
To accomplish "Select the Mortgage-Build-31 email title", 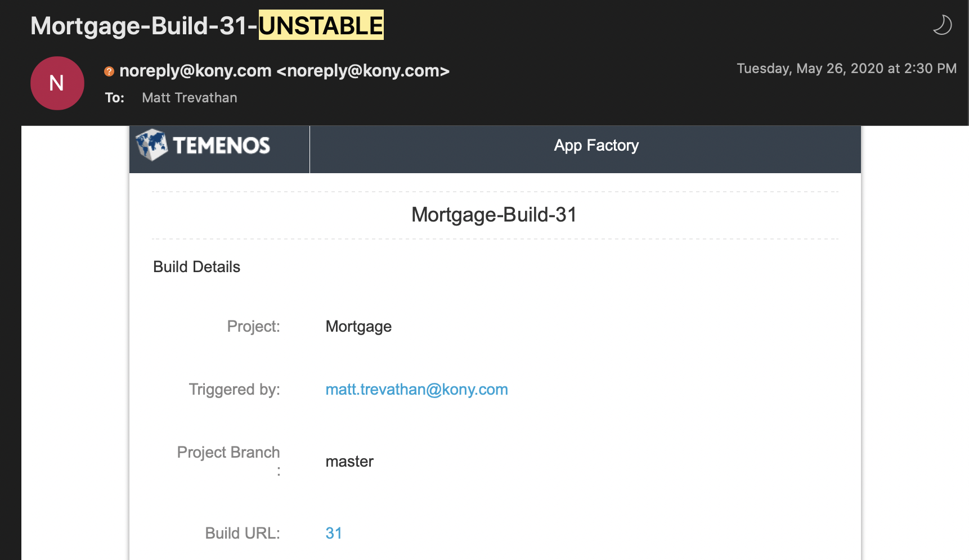I will tap(494, 215).
